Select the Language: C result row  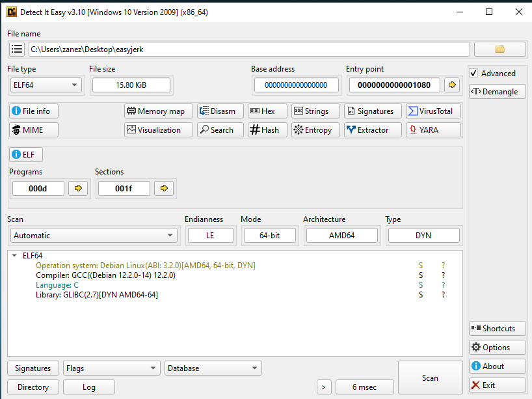click(x=235, y=285)
